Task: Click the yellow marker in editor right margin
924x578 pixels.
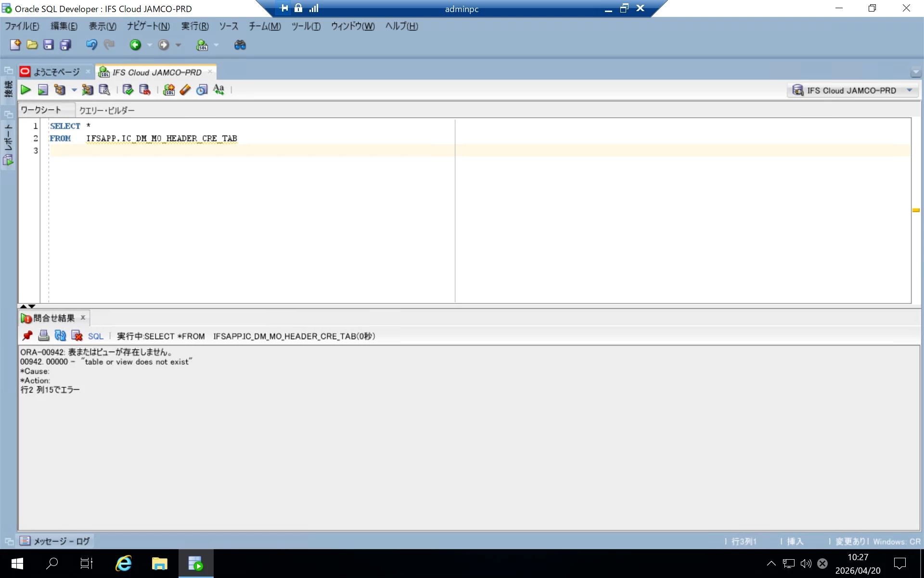Action: point(915,210)
